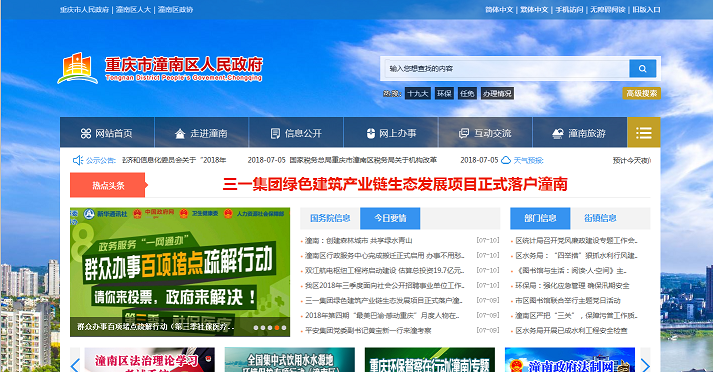This screenshot has width=713, height=372.
Task: Open the 潼南政府法制网 banner thumbnail
Action: (570, 360)
